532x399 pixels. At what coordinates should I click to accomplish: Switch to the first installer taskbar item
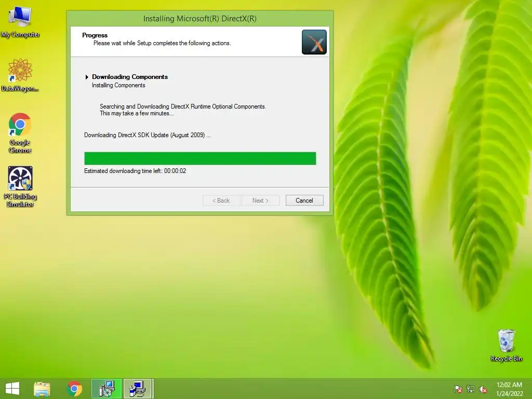pyautogui.click(x=107, y=389)
